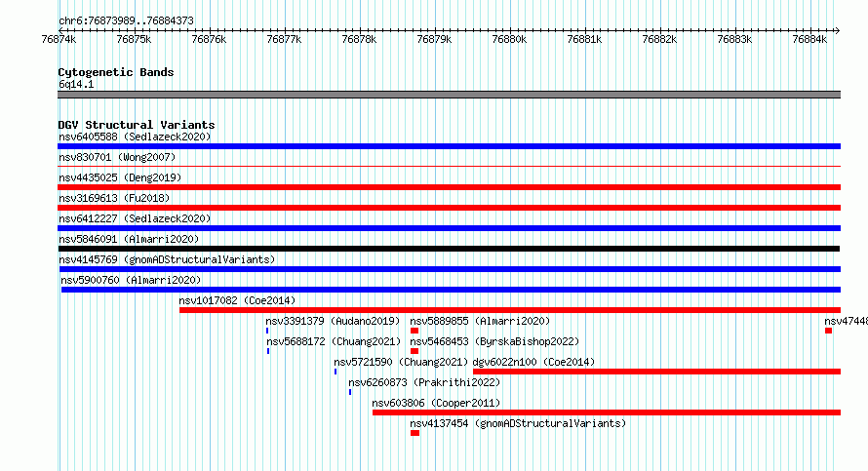
Task: Click the right arrowhead of the ruler
Action: pyautogui.click(x=838, y=30)
